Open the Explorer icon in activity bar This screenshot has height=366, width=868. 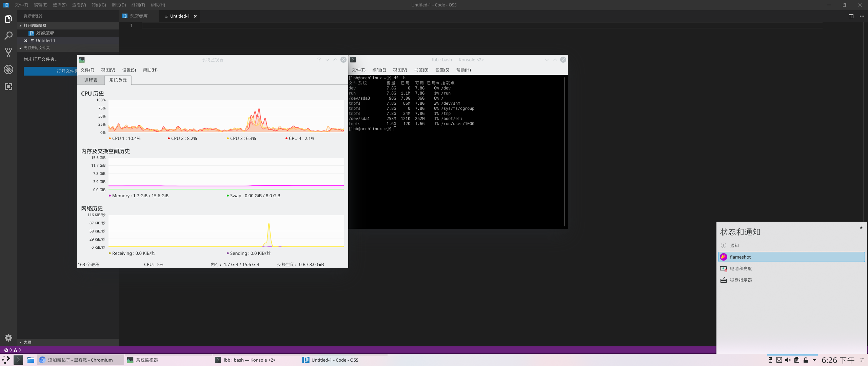coord(8,19)
